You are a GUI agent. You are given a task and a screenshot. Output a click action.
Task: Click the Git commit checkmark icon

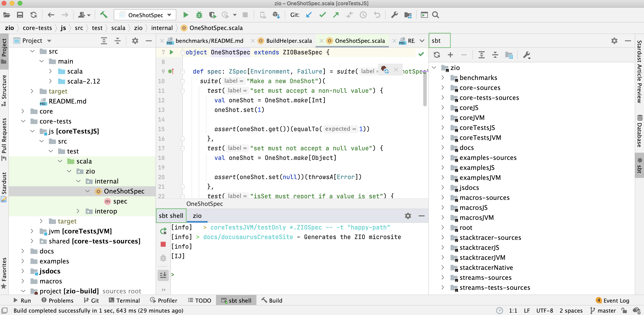pos(323,16)
